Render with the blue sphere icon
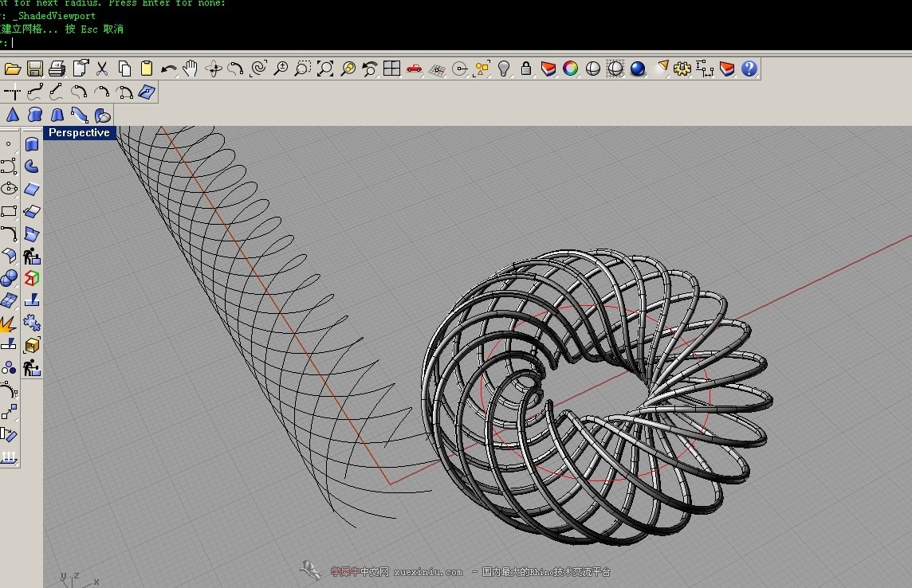 pyautogui.click(x=638, y=69)
